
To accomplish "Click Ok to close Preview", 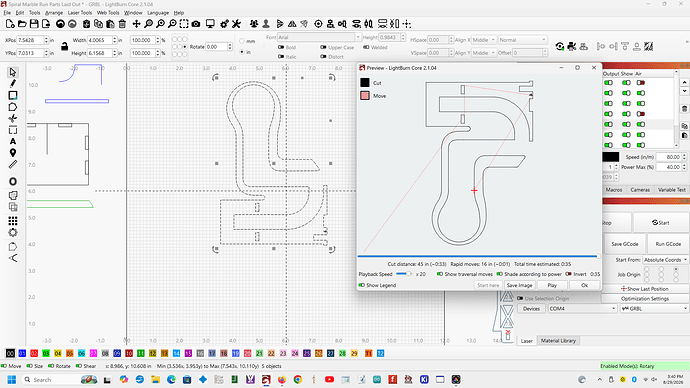I will 584,285.
